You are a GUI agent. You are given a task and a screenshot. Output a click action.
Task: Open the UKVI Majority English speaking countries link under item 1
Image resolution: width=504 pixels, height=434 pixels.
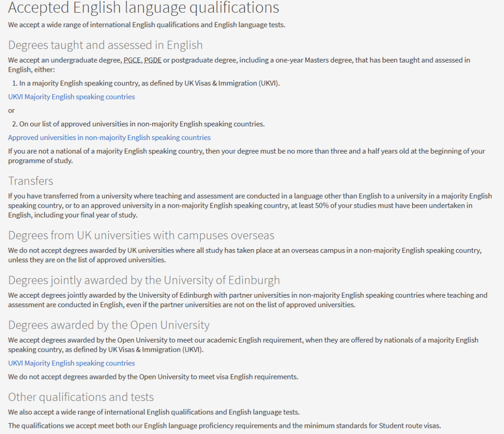click(x=71, y=97)
